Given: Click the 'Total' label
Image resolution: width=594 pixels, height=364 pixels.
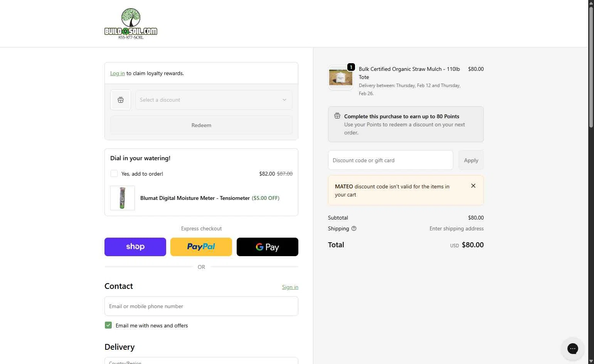Looking at the screenshot, I should (336, 245).
